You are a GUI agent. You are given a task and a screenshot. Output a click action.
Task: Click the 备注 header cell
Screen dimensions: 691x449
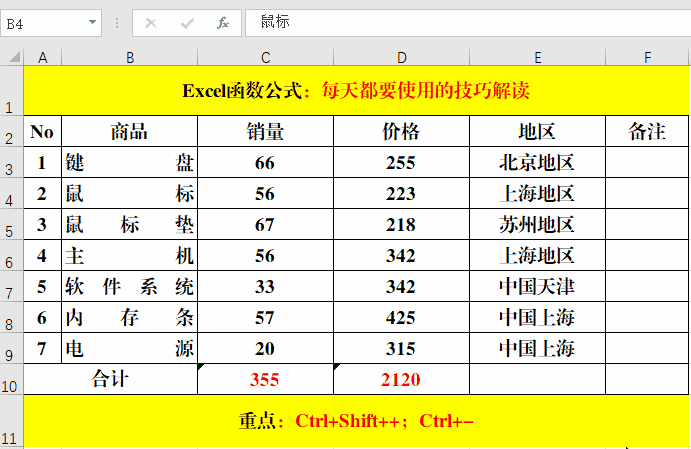pos(647,131)
